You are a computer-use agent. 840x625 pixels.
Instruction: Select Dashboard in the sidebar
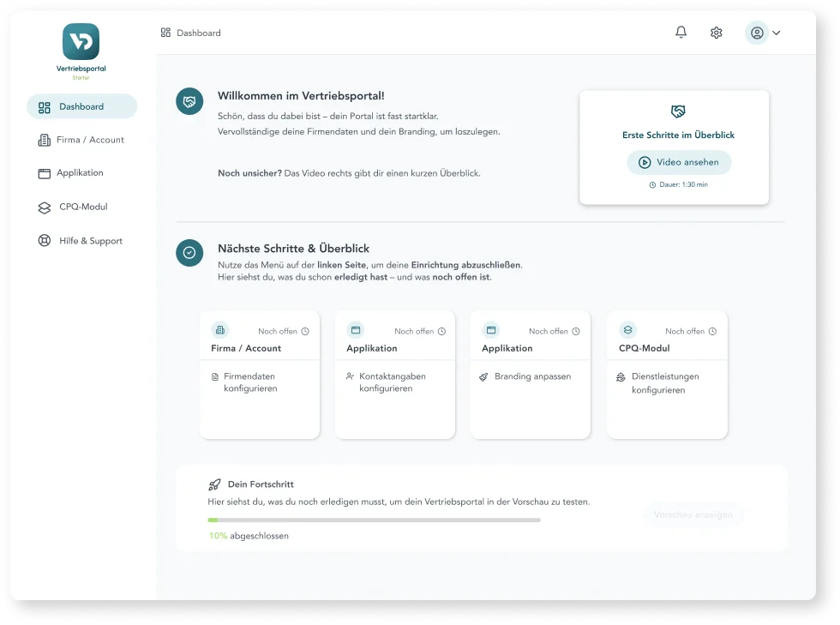[81, 106]
